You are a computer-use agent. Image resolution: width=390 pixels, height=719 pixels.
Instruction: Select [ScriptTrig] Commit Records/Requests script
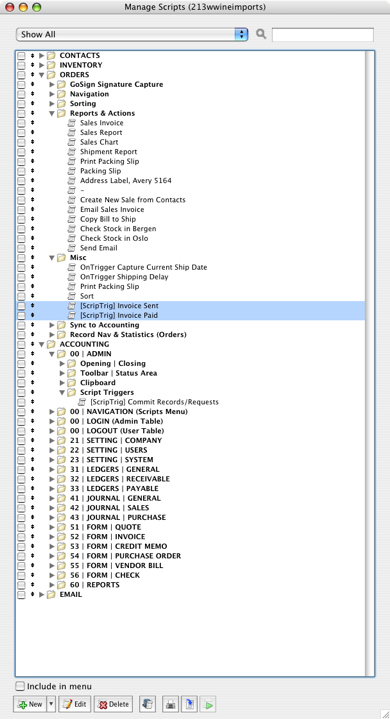pyautogui.click(x=154, y=402)
